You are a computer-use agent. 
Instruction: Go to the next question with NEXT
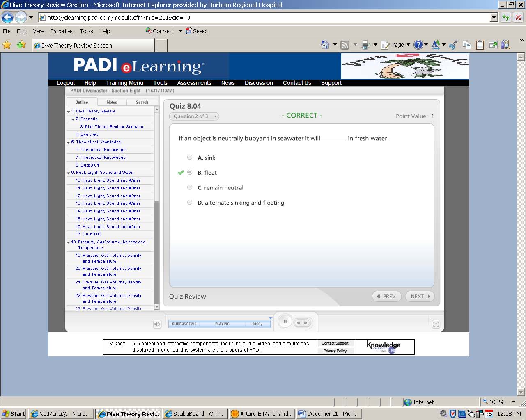point(420,296)
